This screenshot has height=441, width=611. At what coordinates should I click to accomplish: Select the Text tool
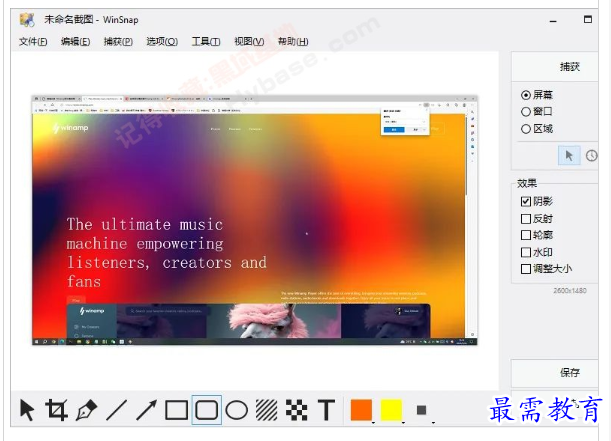(x=326, y=410)
